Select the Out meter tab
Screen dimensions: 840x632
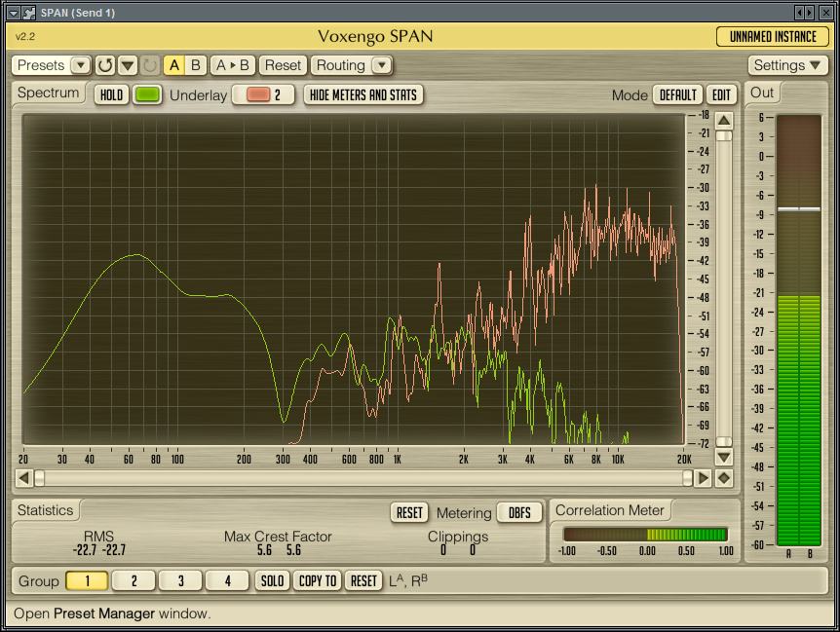pos(762,93)
